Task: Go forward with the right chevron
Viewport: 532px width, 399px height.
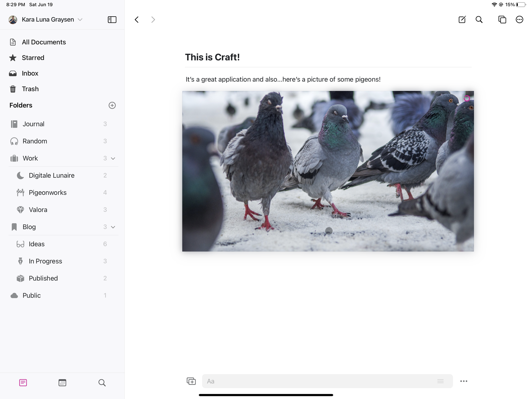Action: pyautogui.click(x=153, y=20)
